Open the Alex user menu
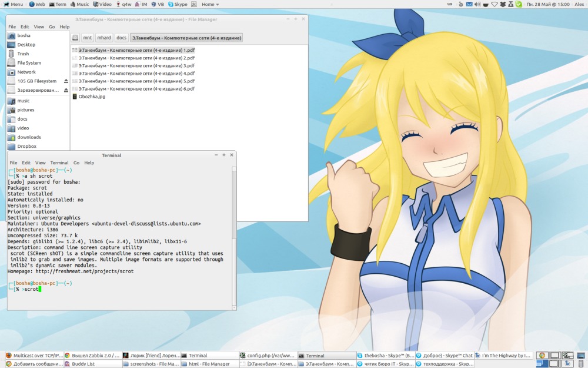Screen dimensions: 588x368 579,4
